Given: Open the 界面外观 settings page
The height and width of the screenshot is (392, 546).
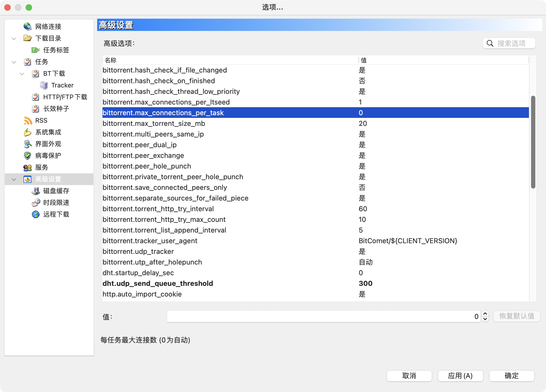Looking at the screenshot, I should coord(48,144).
